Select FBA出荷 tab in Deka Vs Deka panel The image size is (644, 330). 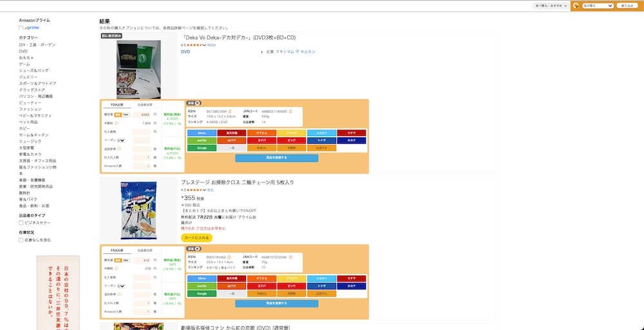pos(117,105)
